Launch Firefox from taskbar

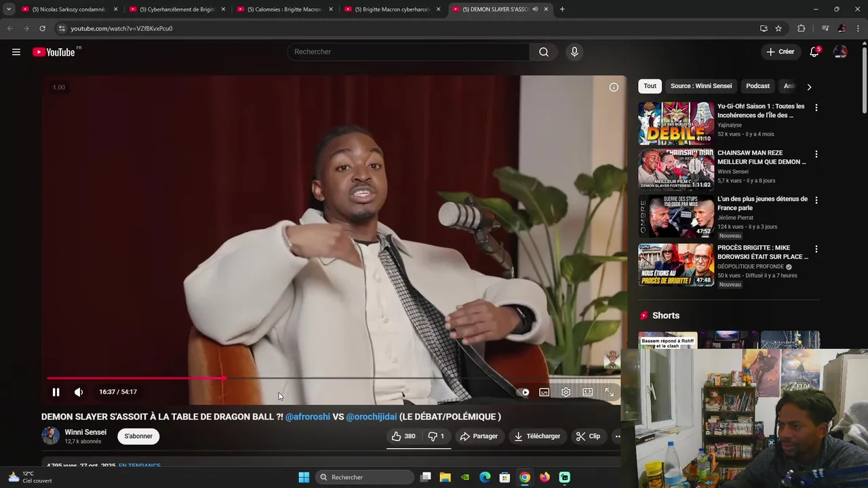[x=545, y=477]
